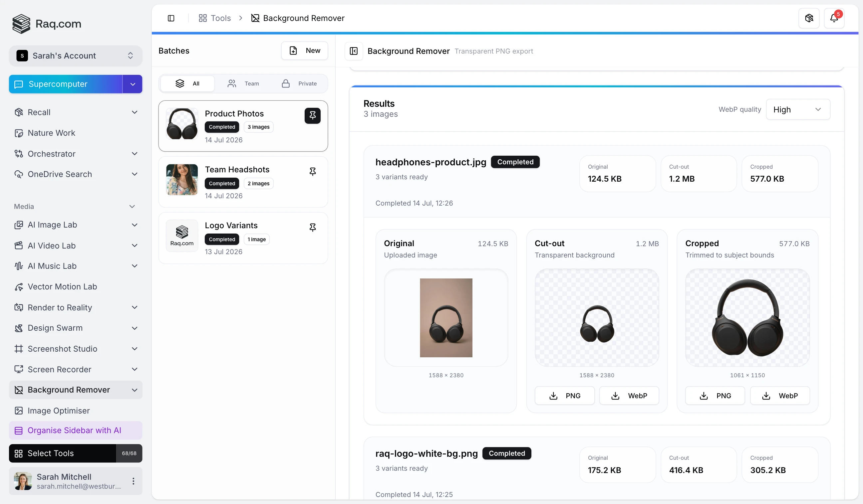Unpin the Product Photos batch

coord(312,116)
